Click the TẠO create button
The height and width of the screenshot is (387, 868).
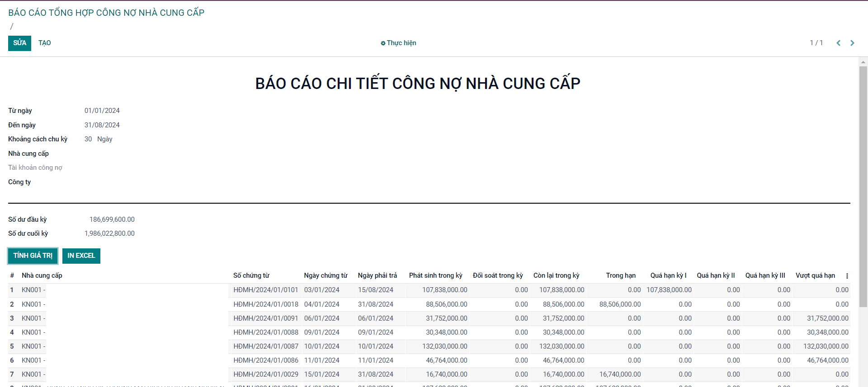44,43
